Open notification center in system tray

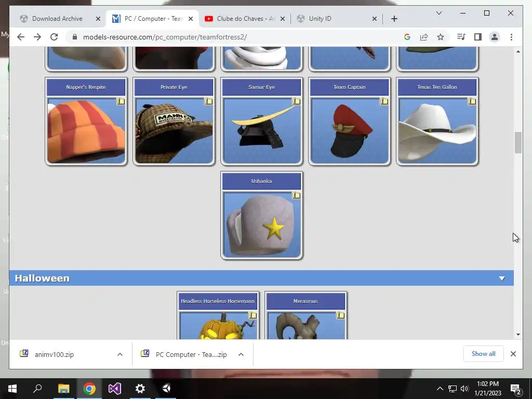point(515,389)
